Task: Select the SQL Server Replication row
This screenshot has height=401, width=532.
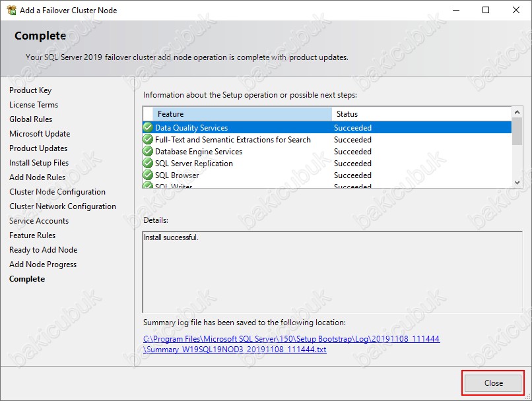Action: coord(327,163)
